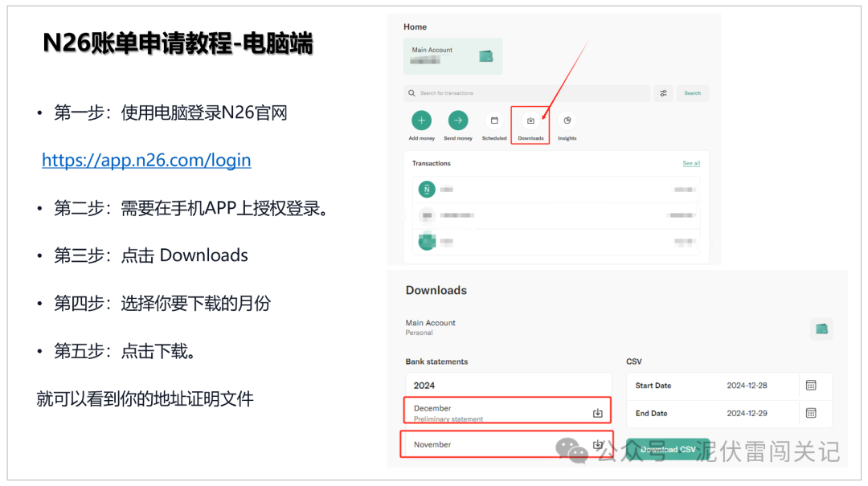Click the slide title N26账单申请教程-电脑端
This screenshot has height=486, width=868.
178,43
